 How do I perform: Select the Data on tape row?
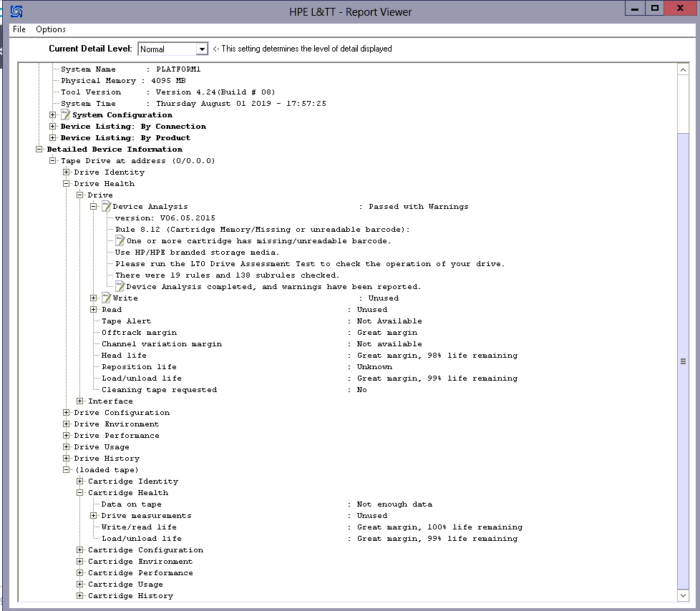click(266, 504)
